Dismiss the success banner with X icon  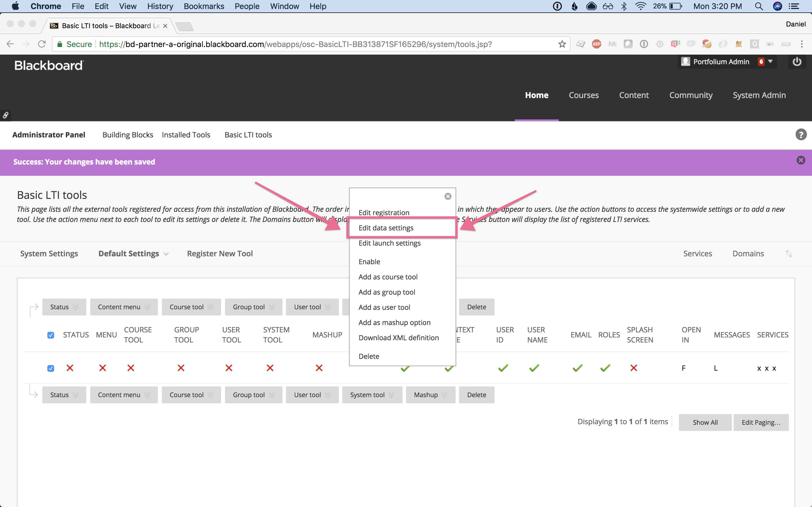801,160
